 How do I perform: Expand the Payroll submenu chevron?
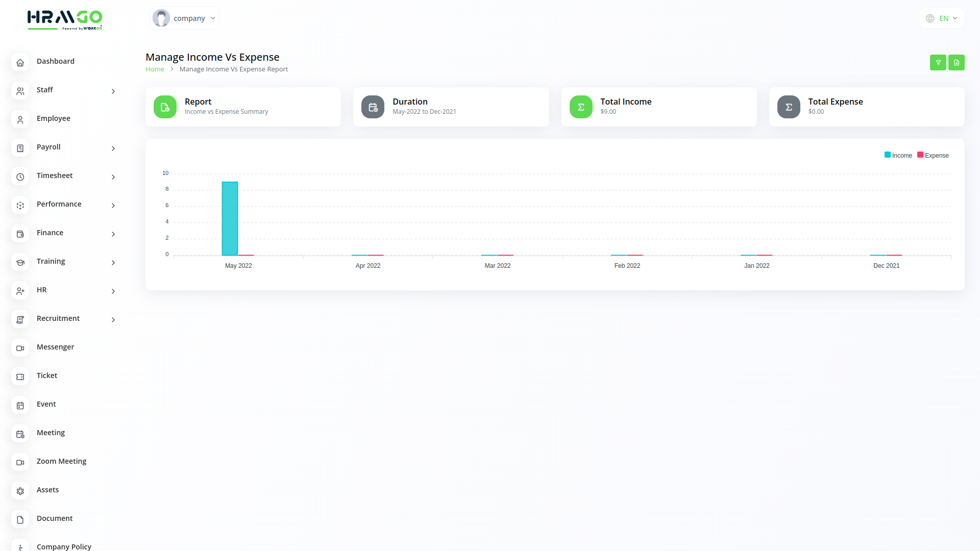113,148
